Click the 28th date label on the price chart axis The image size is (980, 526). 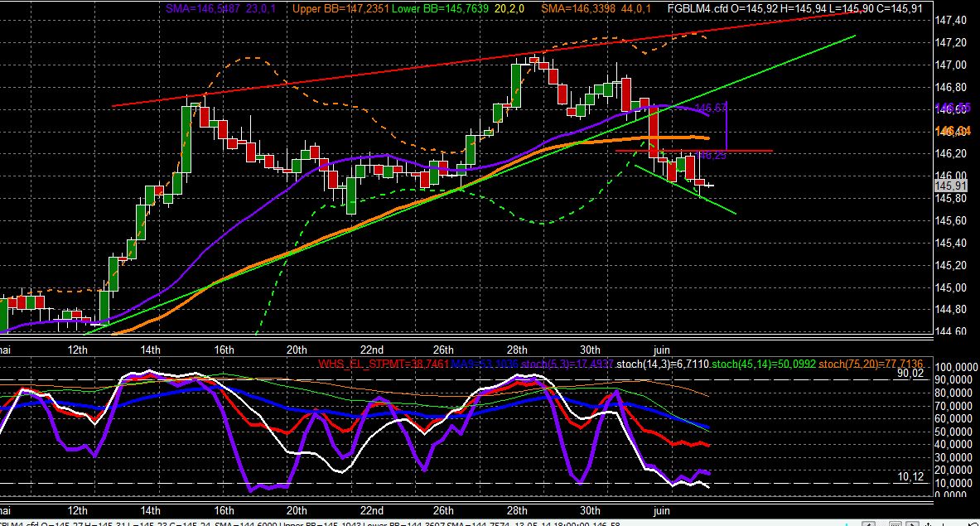pos(517,350)
